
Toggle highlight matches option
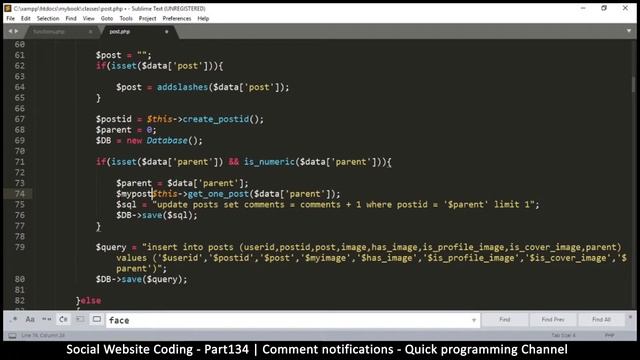(x=97, y=320)
